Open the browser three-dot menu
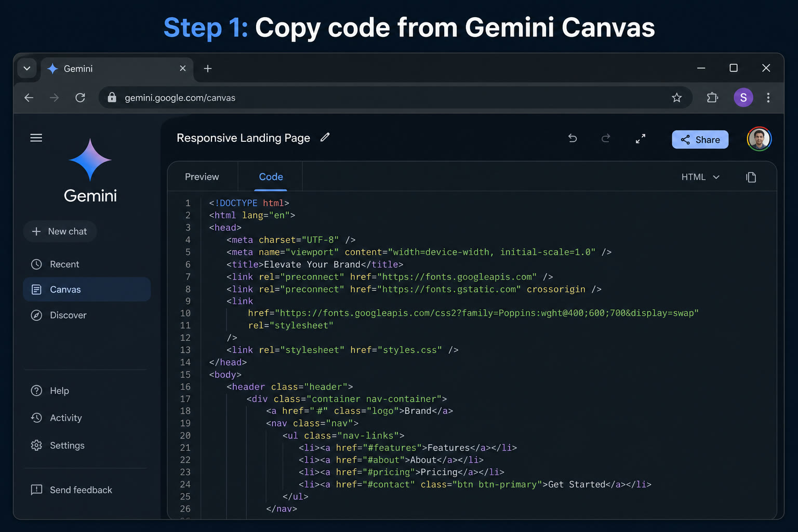This screenshot has width=798, height=532. click(768, 97)
